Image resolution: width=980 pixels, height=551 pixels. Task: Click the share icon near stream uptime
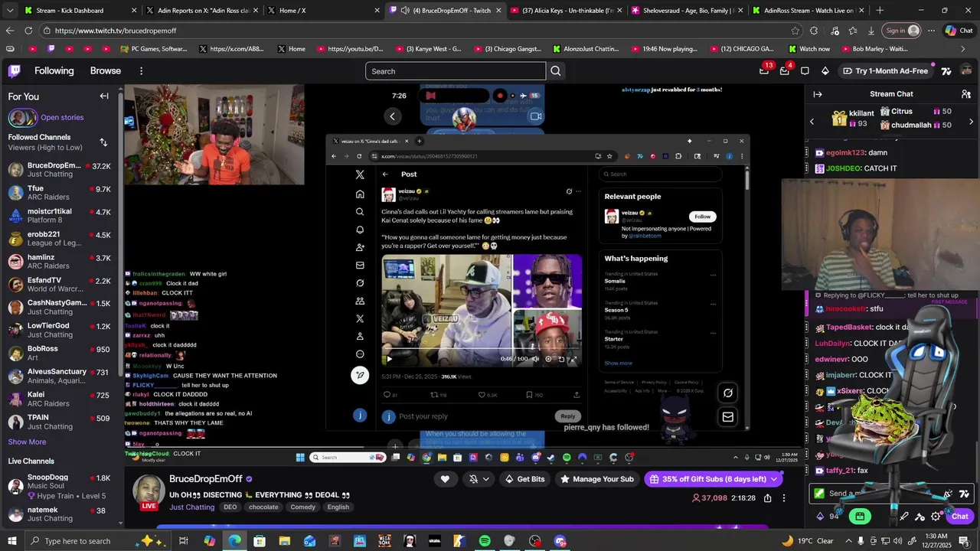pos(767,498)
